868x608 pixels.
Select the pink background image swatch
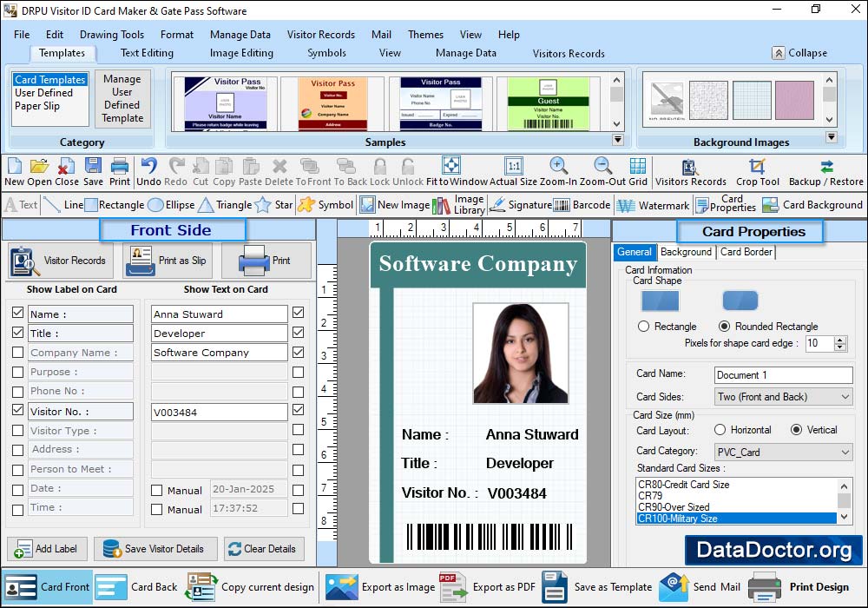click(x=794, y=100)
